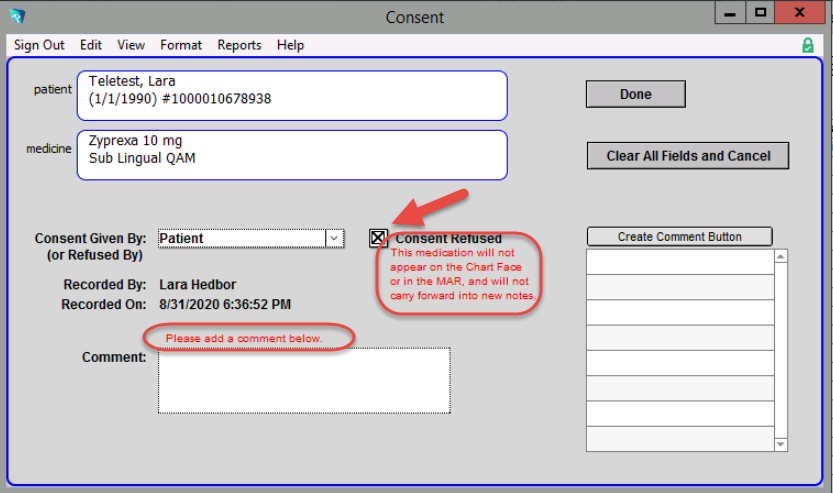The height and width of the screenshot is (493, 833).
Task: Open the Consent Given By dropdown
Action: [335, 238]
